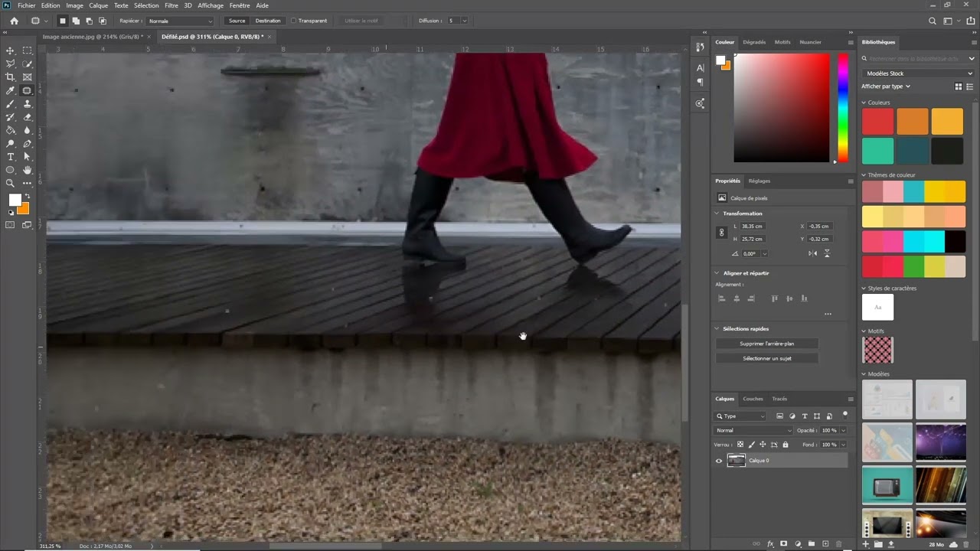The width and height of the screenshot is (980, 551).
Task: Select the Patch tool in toolbox
Action: [x=28, y=90]
